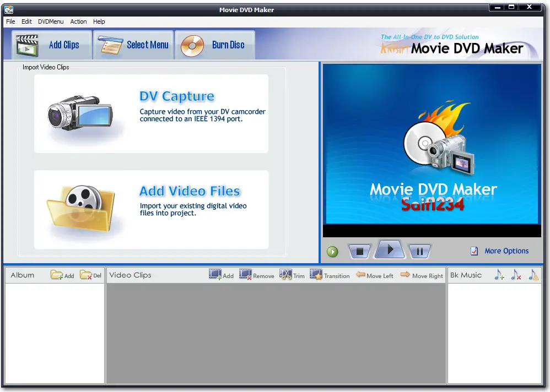Image resolution: width=550 pixels, height=392 pixels.
Task: Click the empty Album list area
Action: coord(55,333)
